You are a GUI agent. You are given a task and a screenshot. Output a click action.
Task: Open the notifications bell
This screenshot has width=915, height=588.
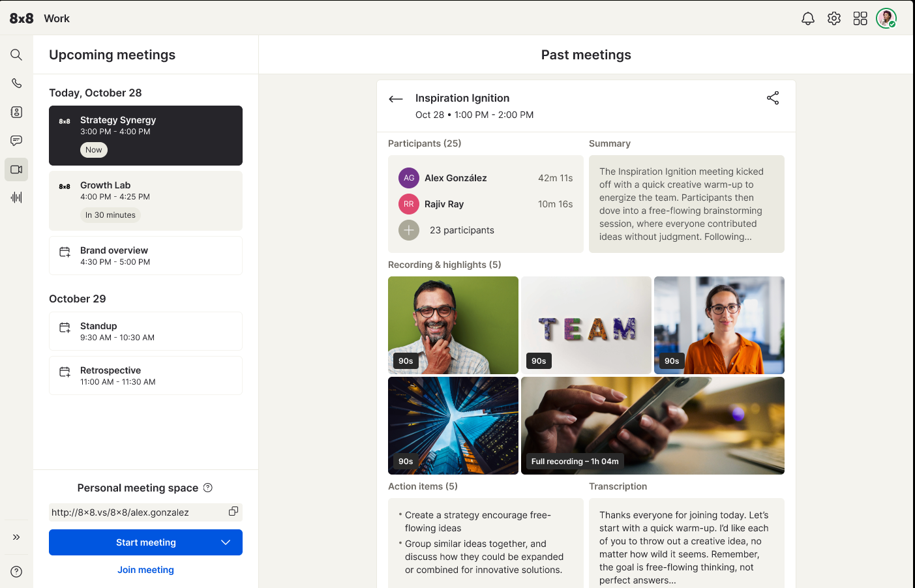(x=808, y=18)
